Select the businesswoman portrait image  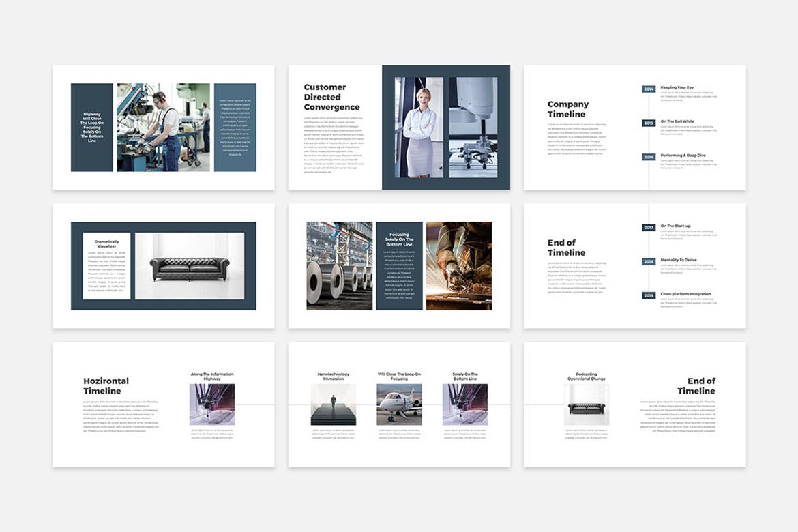click(419, 127)
